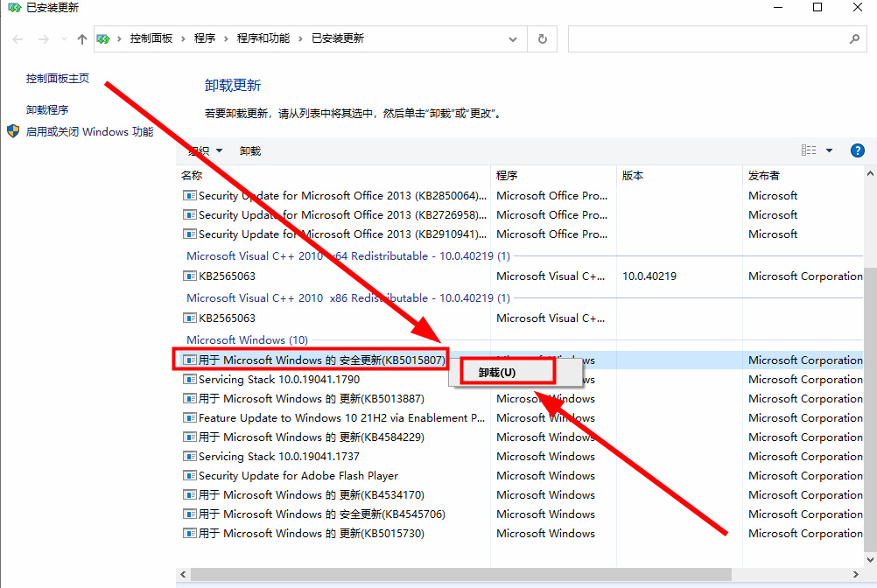Click the KB2565063 update entry icon
This screenshot has height=588, width=877.
(189, 276)
